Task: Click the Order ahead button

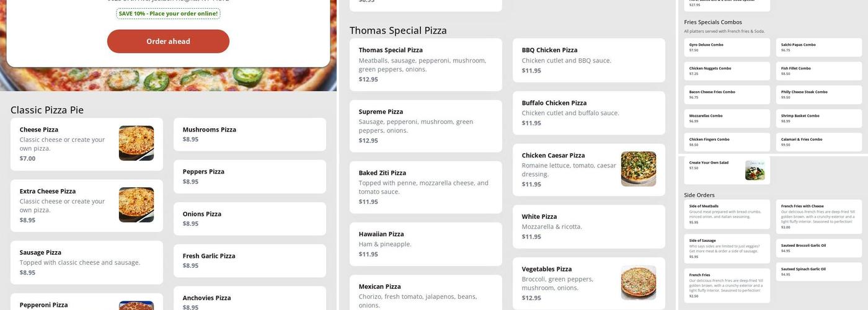Action: click(168, 42)
